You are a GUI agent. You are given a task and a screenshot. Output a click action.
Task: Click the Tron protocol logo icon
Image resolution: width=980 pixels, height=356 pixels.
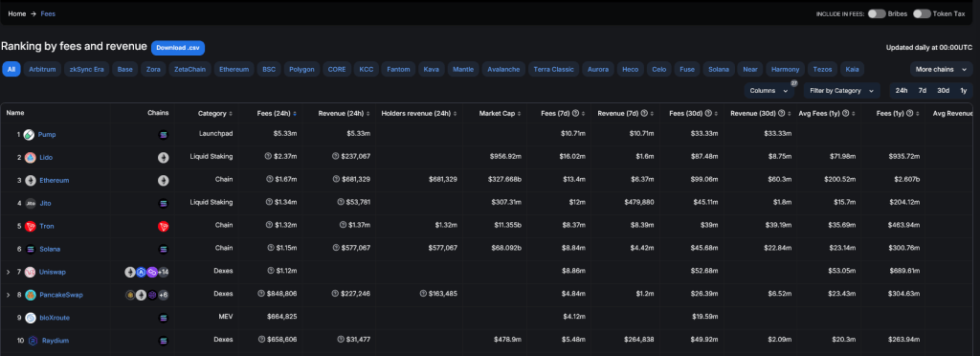click(x=30, y=227)
